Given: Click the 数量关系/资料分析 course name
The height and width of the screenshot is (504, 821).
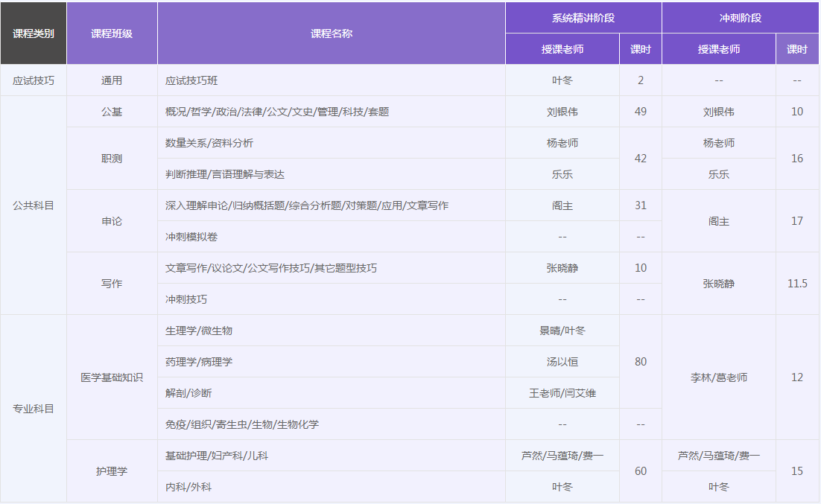Looking at the screenshot, I should (x=209, y=143).
